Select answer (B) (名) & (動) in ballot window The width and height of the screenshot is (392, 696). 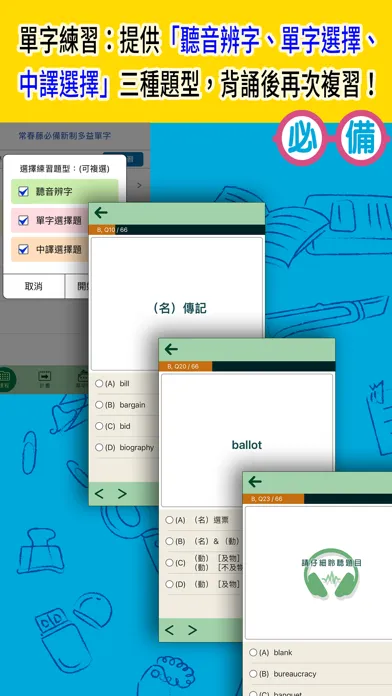(169, 541)
